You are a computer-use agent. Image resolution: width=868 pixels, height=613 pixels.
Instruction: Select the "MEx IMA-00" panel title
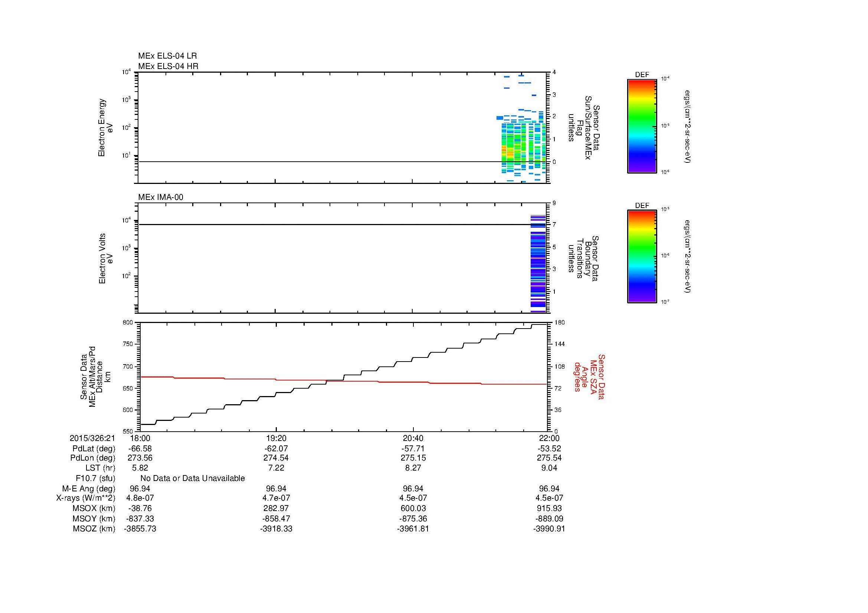[161, 197]
